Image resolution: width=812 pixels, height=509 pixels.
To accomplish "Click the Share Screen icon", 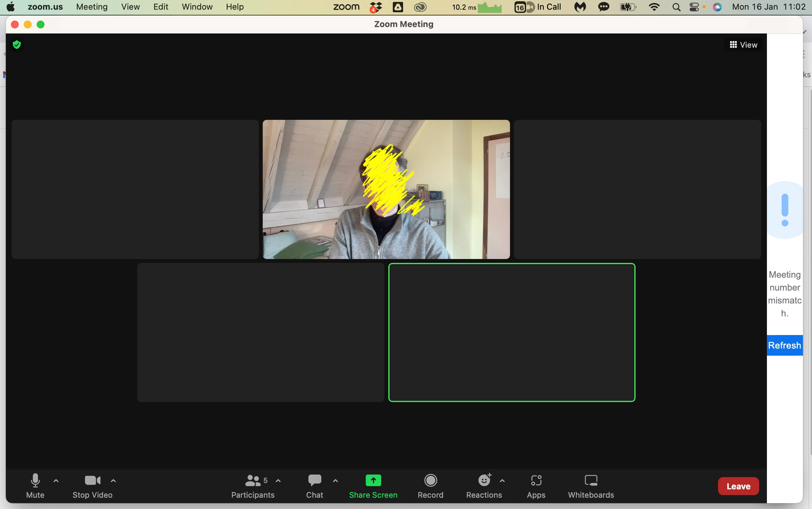I will coord(373,480).
